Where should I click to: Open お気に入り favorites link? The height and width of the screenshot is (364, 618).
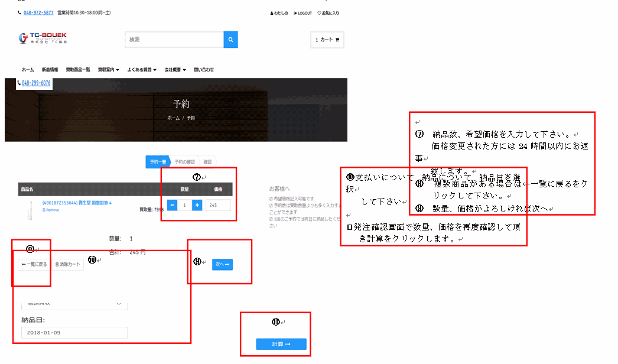328,13
